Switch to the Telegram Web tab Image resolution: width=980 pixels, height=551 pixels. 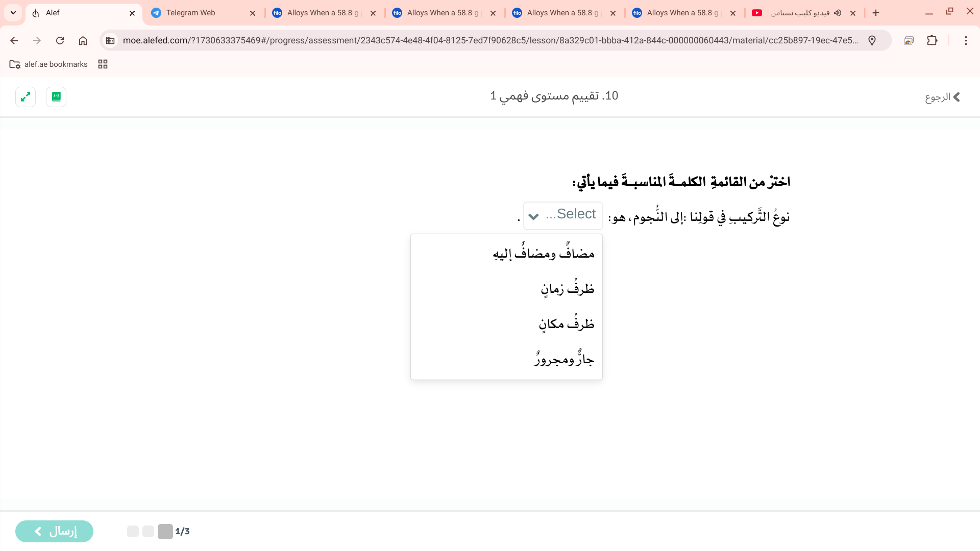click(191, 13)
